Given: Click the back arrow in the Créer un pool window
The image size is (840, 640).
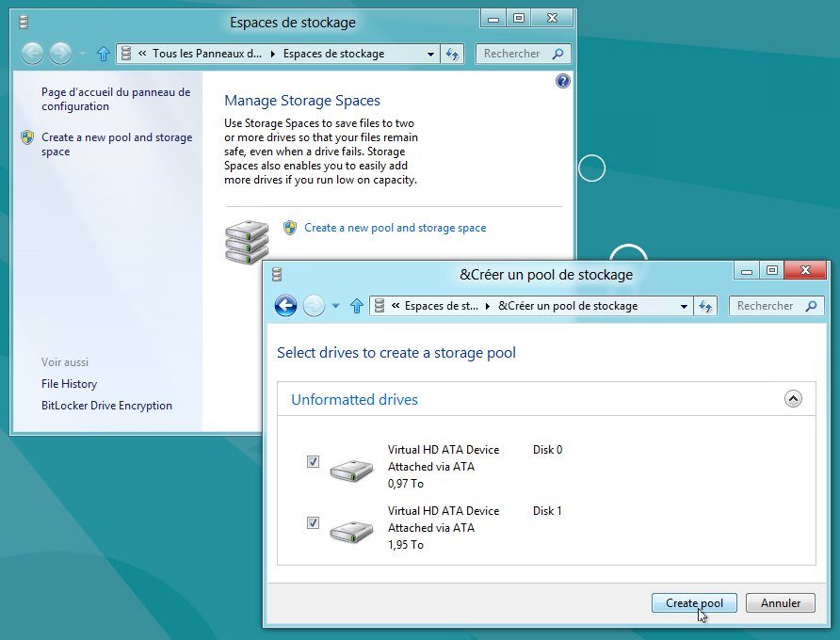Looking at the screenshot, I should click(x=285, y=306).
